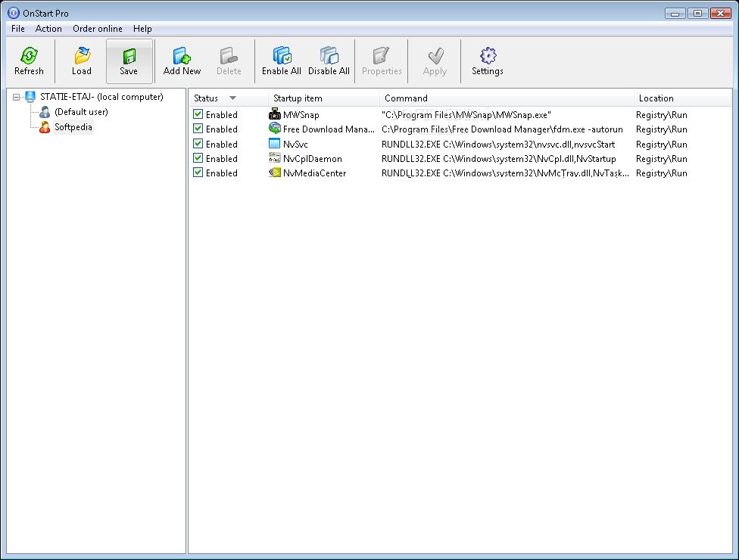Click the NvMediaCenter item icon

click(x=274, y=173)
